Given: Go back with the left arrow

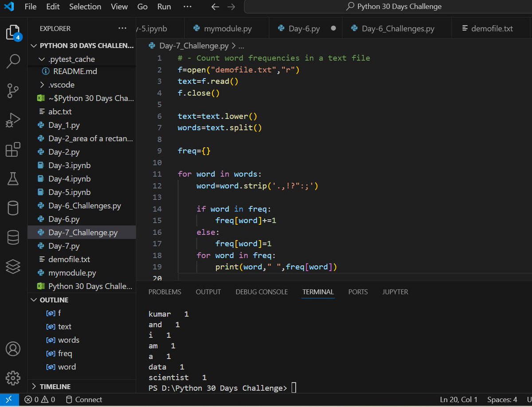Looking at the screenshot, I should pyautogui.click(x=215, y=7).
